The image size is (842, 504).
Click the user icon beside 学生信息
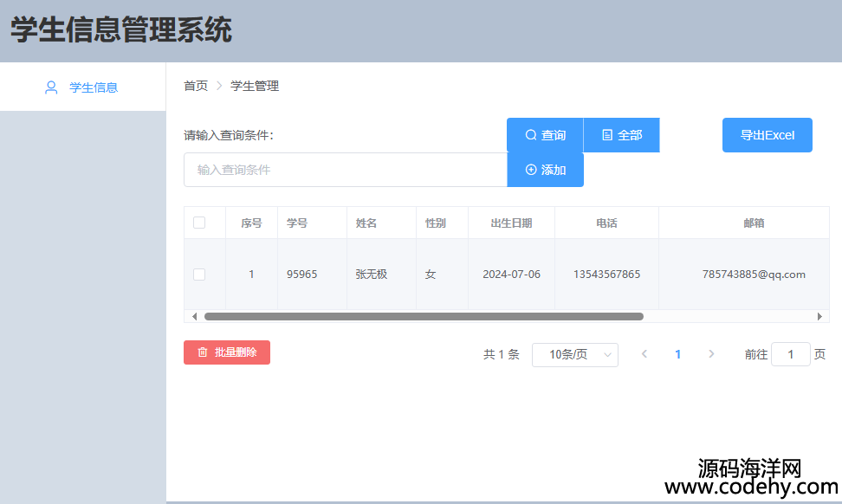[x=51, y=87]
